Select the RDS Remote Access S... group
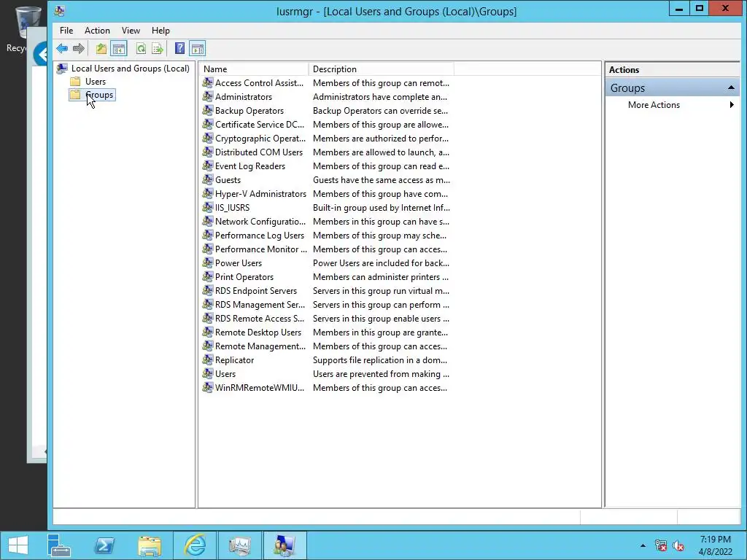Screen dimensions: 747x560 (x=260, y=318)
